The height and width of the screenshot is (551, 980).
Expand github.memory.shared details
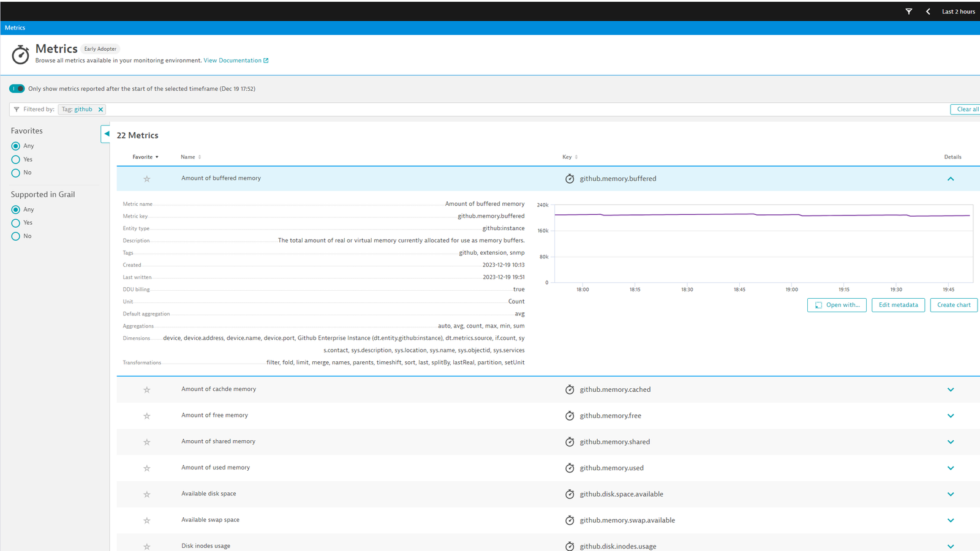point(951,442)
